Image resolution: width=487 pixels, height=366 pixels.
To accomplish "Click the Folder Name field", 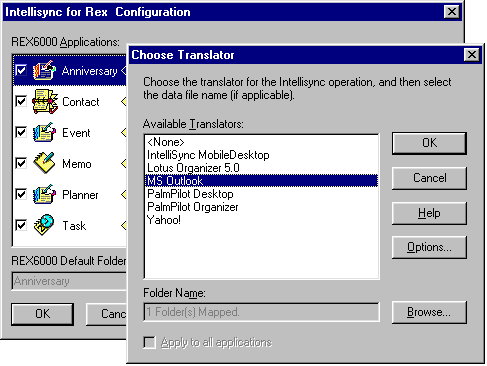I will point(261,312).
